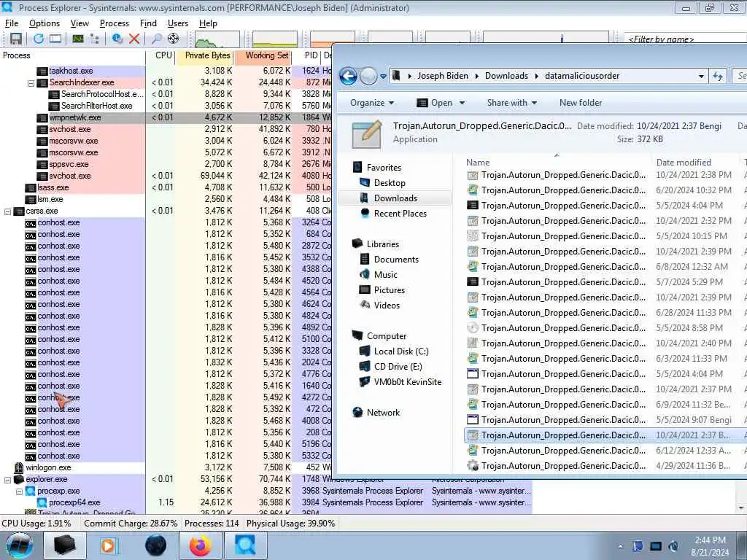Click the Refresh Now toolbar icon
Image resolution: width=747 pixels, height=560 pixels.
click(x=39, y=39)
